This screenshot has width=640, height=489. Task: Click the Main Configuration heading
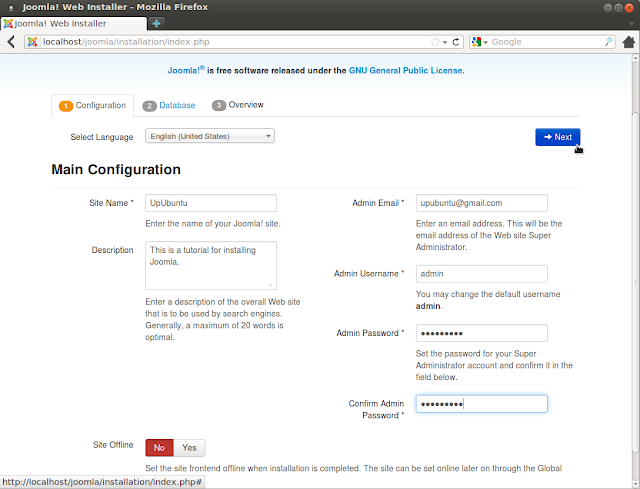116,169
